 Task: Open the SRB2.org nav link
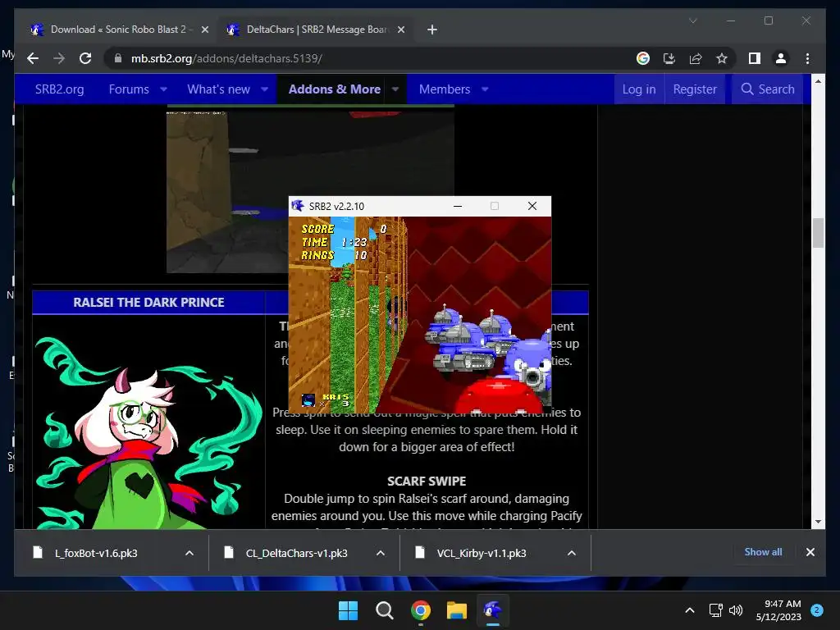coord(59,89)
